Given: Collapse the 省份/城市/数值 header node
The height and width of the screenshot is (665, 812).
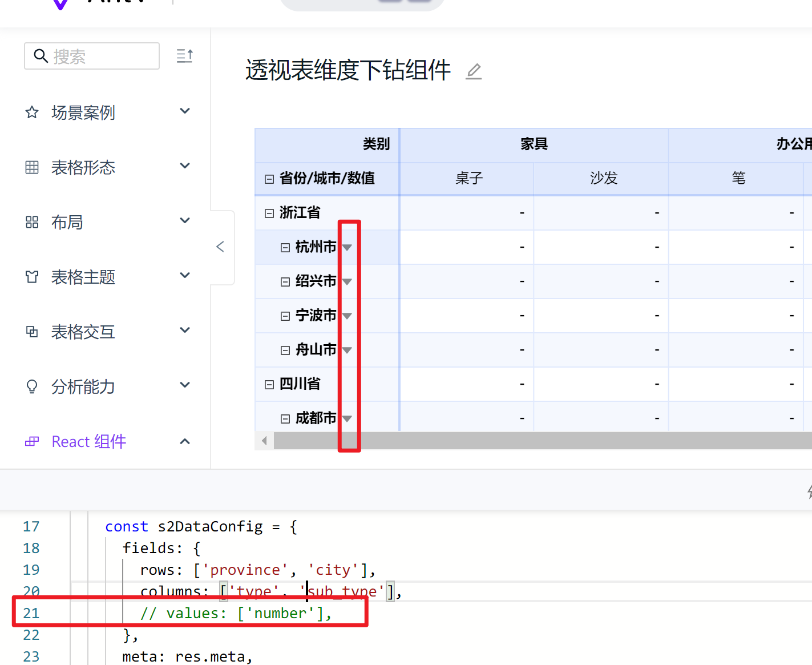Looking at the screenshot, I should click(x=269, y=178).
